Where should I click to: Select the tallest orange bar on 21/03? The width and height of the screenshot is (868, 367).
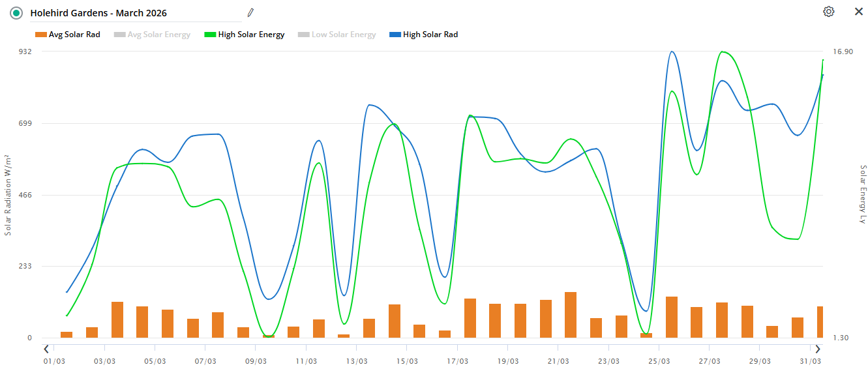[571, 315]
